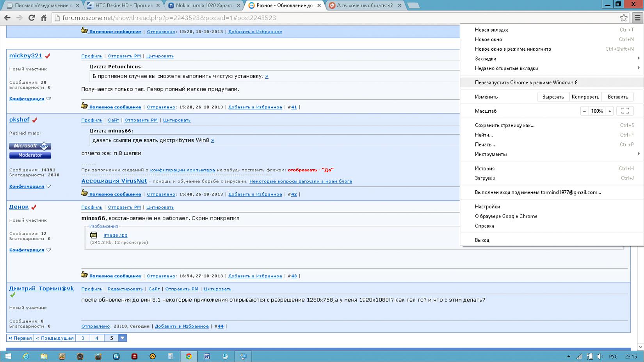Image resolution: width=644 pixels, height=362 pixels.
Task: Click thumbs-up icon on post #41
Action: click(84, 106)
